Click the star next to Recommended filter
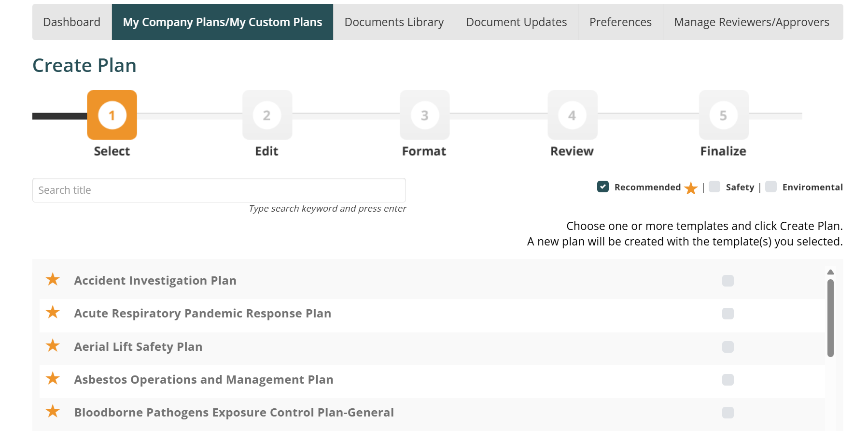868x431 pixels. pyautogui.click(x=691, y=187)
